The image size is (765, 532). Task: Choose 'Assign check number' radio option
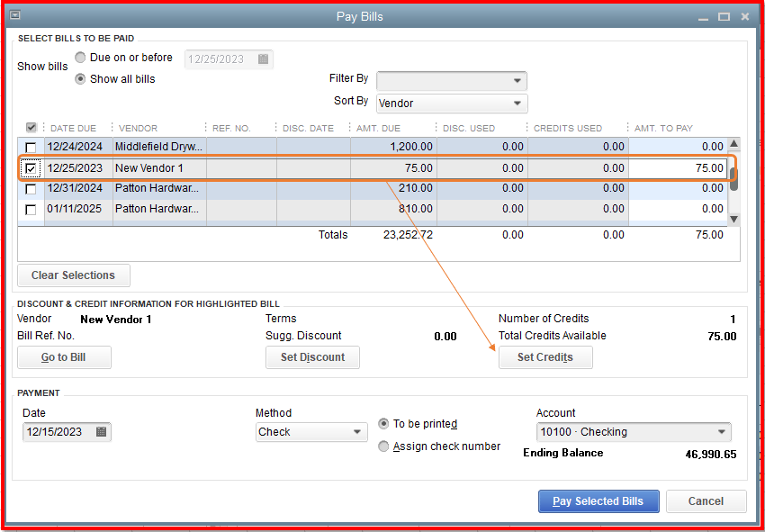click(384, 446)
